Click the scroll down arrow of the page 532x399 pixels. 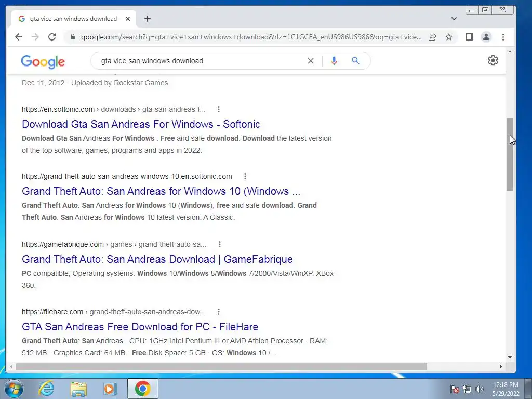510,357
